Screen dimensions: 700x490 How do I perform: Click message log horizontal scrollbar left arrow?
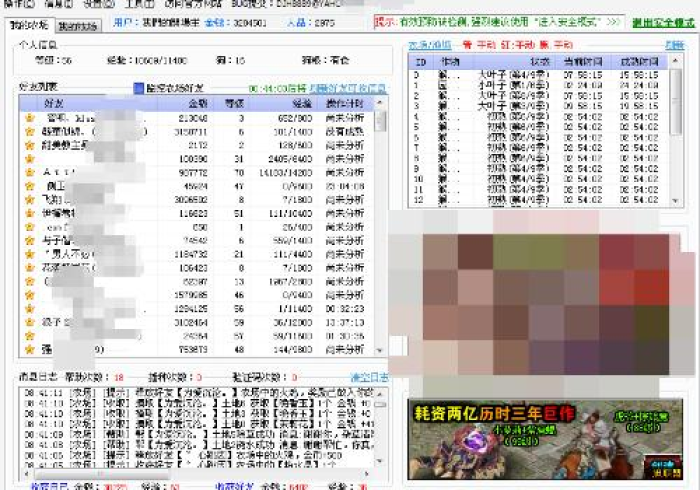(x=25, y=473)
